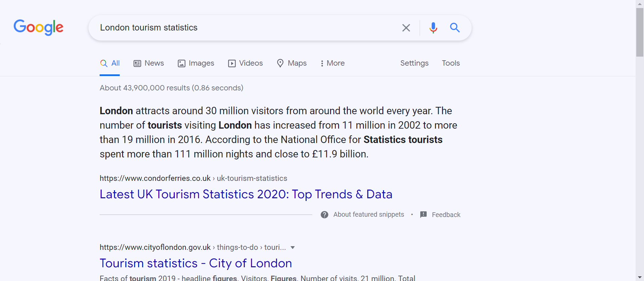The width and height of the screenshot is (644, 281).
Task: Click the page's vertical scrollbar thumb
Action: [x=640, y=32]
